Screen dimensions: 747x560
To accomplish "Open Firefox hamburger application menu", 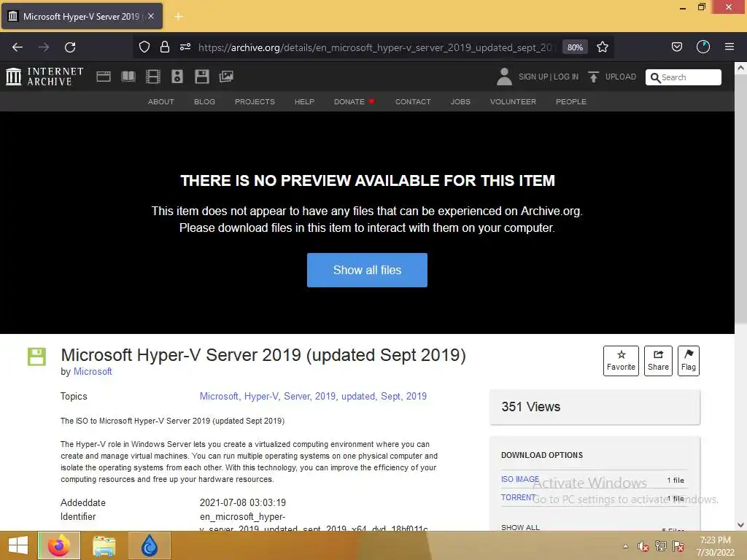I will pos(729,47).
